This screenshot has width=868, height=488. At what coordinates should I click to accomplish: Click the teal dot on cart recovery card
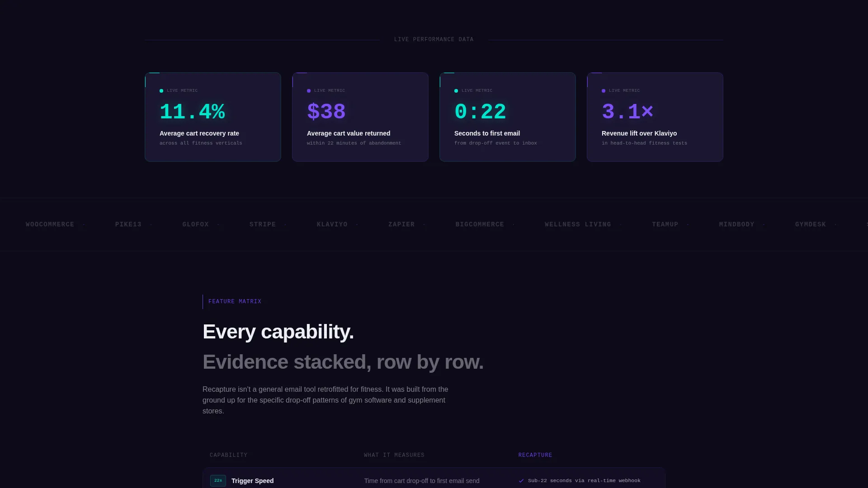161,91
